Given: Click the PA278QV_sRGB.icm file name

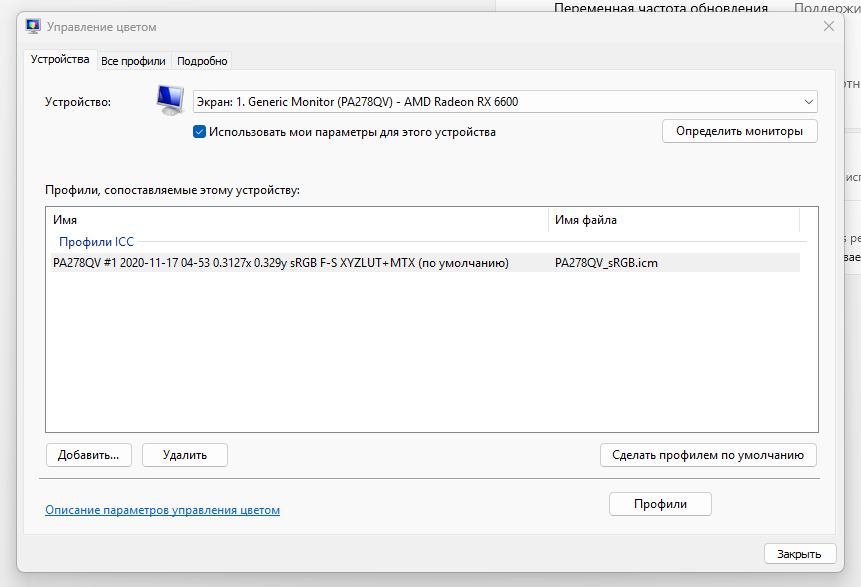Looking at the screenshot, I should [x=606, y=263].
